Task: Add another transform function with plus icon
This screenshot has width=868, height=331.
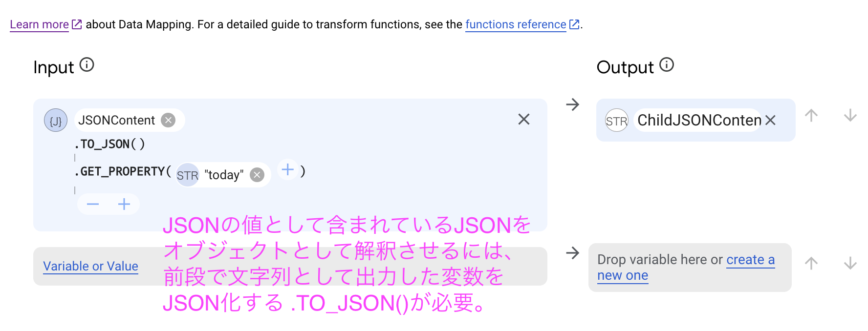Action: [124, 204]
